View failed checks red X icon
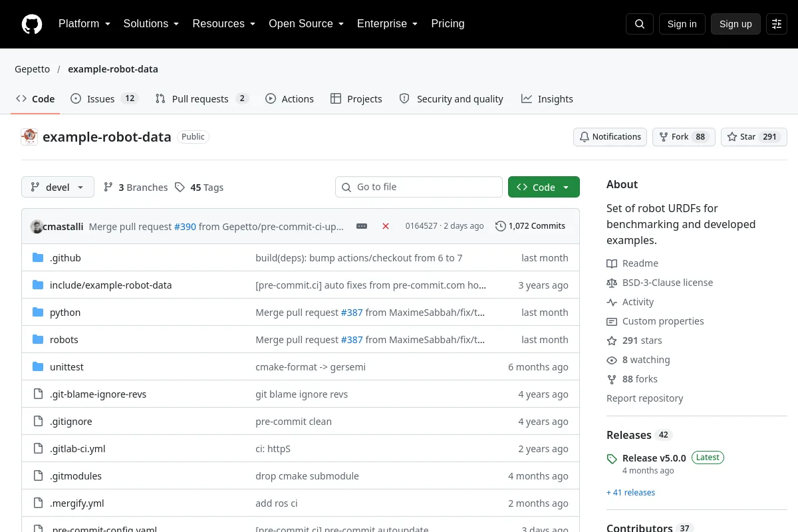This screenshot has height=532, width=798. [x=386, y=226]
